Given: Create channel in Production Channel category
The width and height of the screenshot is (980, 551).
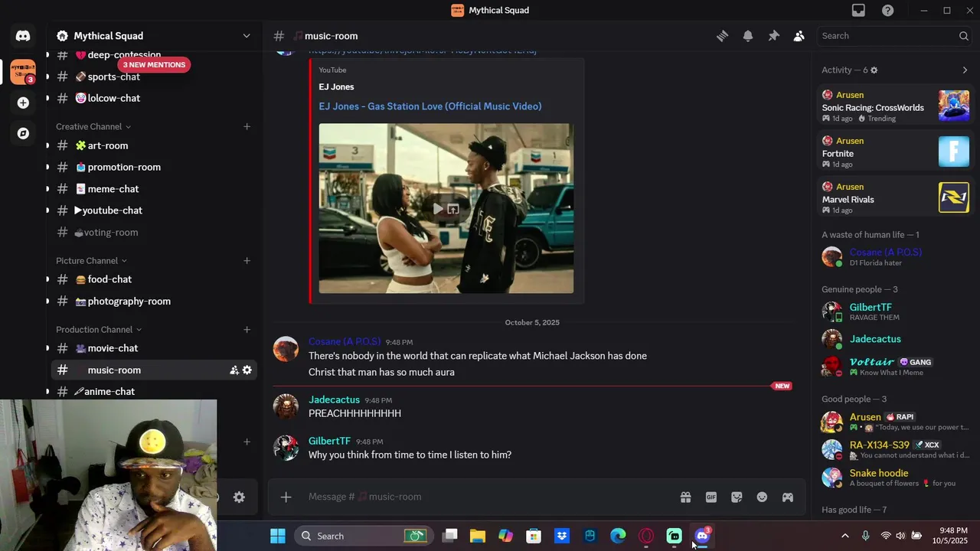Looking at the screenshot, I should tap(247, 330).
